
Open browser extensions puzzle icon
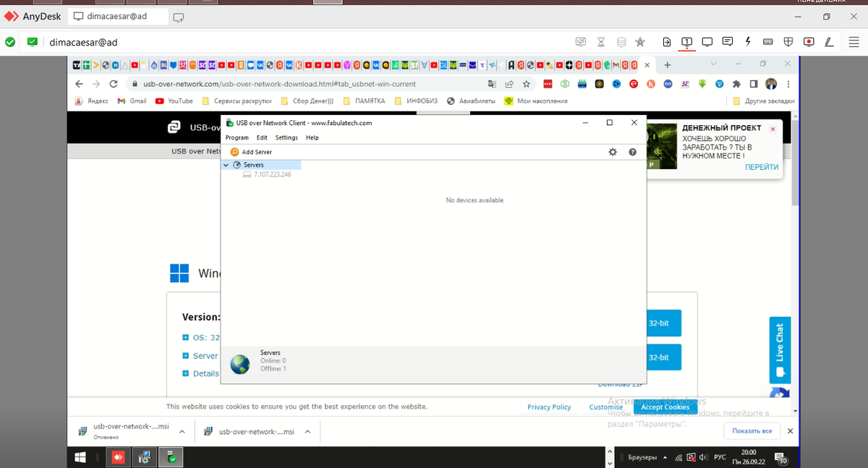click(737, 84)
